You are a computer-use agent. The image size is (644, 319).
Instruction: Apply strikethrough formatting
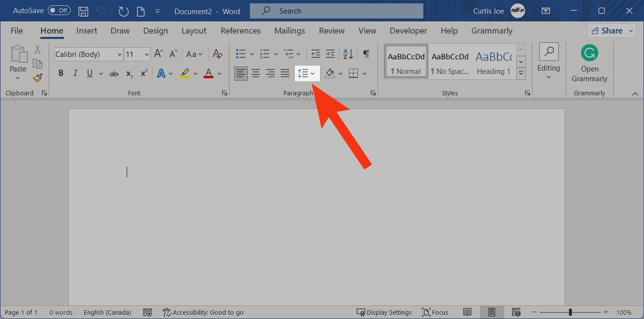[x=114, y=73]
